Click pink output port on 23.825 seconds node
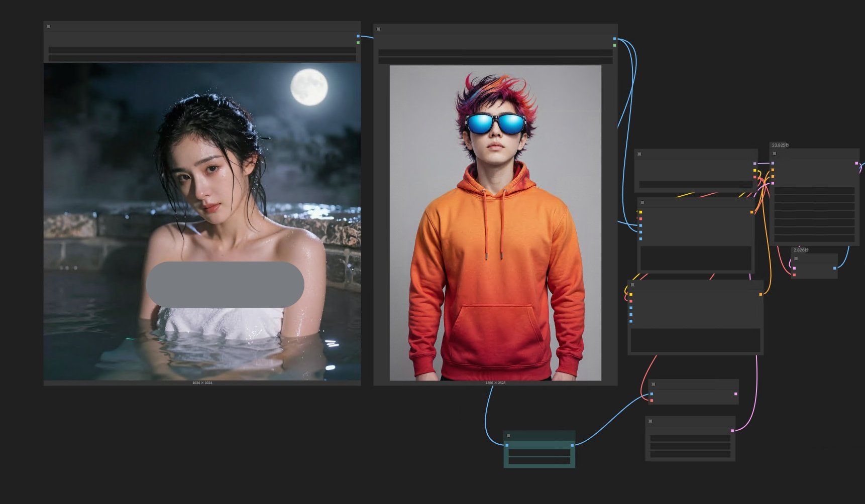Screen dimensions: 865x504 click(856, 163)
